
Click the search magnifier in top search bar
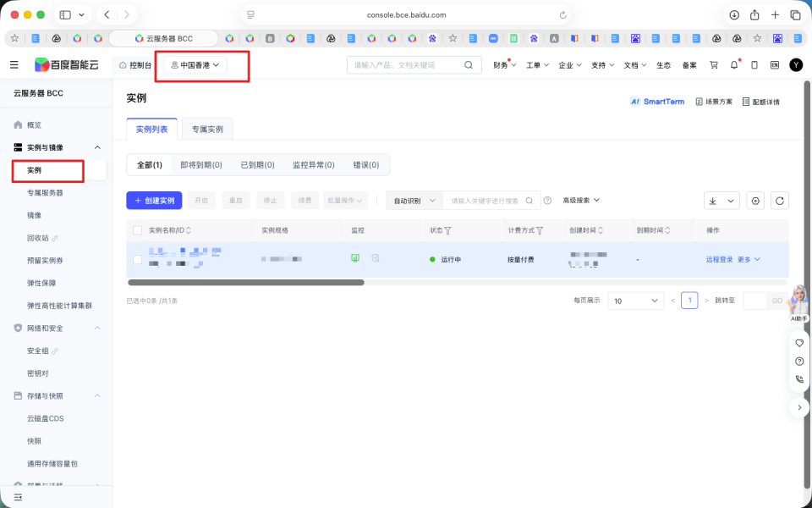[468, 65]
